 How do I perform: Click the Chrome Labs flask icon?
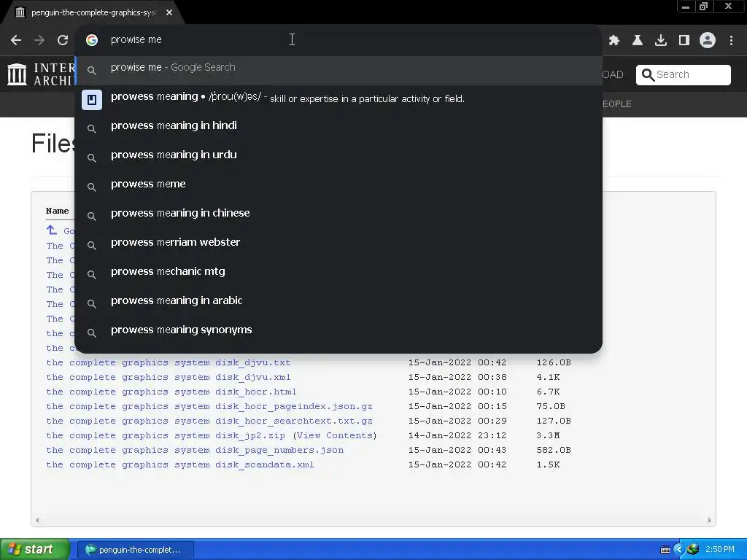(638, 40)
